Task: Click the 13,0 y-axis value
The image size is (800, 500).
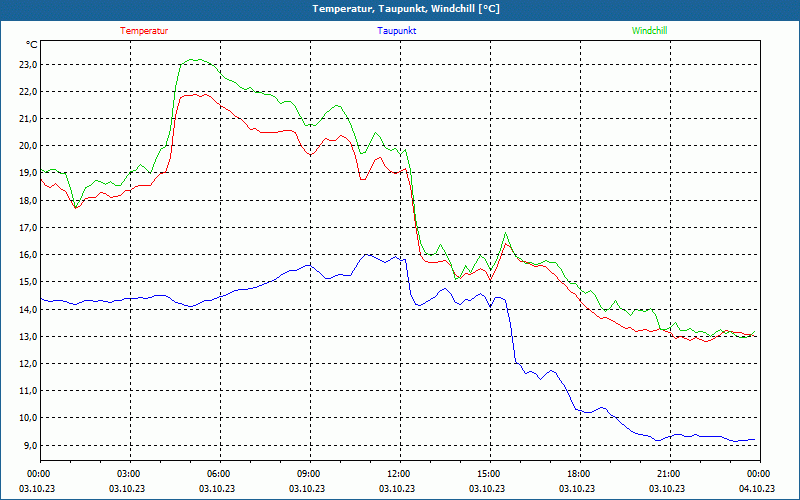Action: tap(28, 337)
